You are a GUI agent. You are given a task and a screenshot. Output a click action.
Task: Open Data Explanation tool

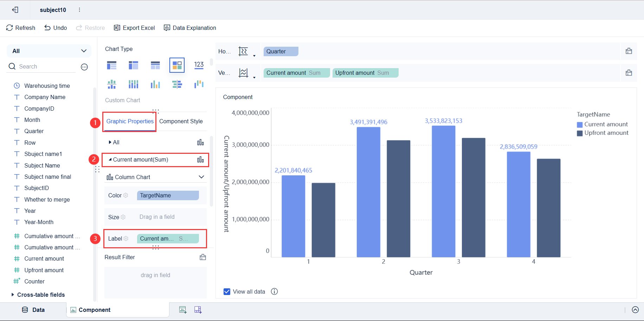tap(190, 28)
